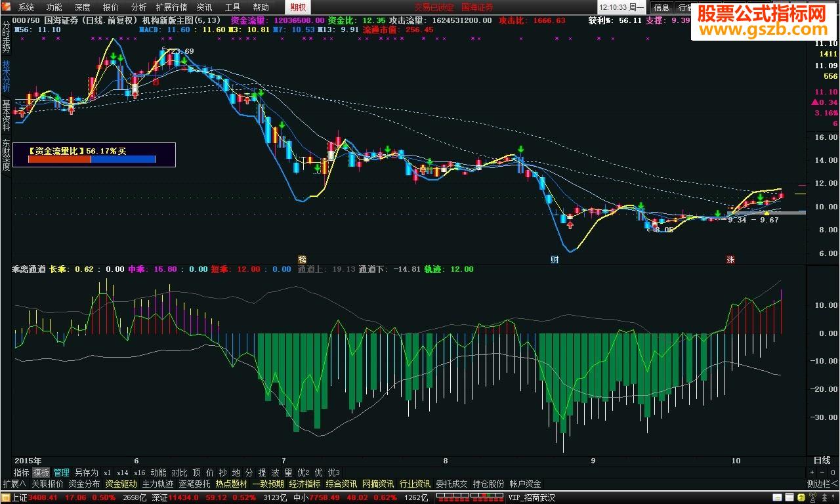840x504 pixels.
Task: Click the 日线 period selector
Action: 822,461
